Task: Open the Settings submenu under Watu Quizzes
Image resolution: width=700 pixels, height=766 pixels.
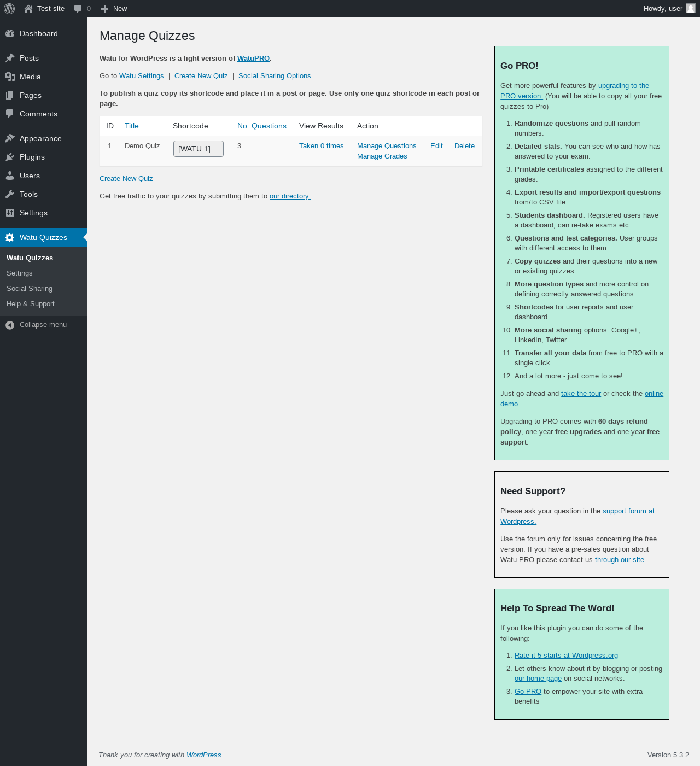Action: coord(20,273)
